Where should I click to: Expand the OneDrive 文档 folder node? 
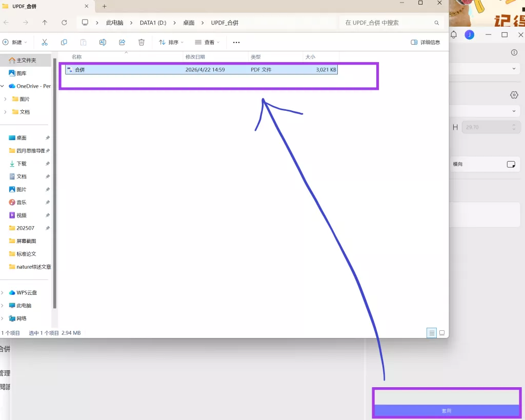tap(5, 112)
